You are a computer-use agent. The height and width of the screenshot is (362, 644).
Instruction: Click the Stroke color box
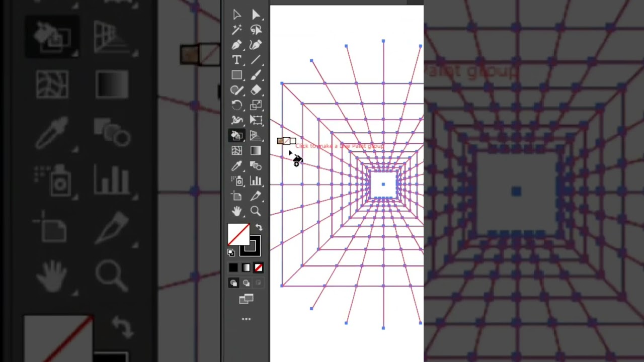(x=251, y=246)
